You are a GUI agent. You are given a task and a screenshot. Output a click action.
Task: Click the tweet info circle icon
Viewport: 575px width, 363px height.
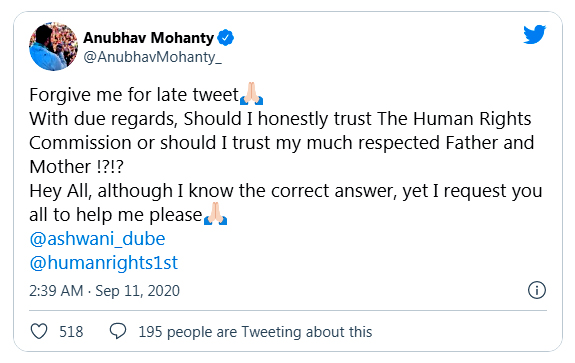pos(537,290)
